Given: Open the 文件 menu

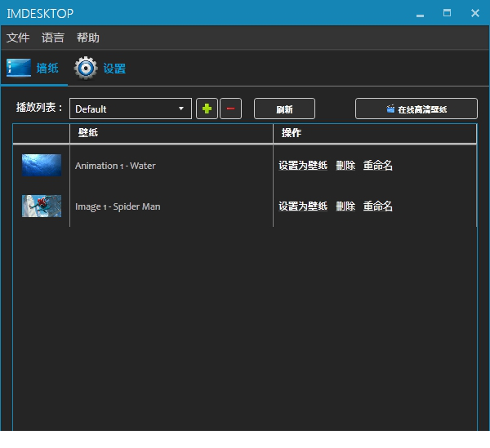Looking at the screenshot, I should (x=18, y=38).
